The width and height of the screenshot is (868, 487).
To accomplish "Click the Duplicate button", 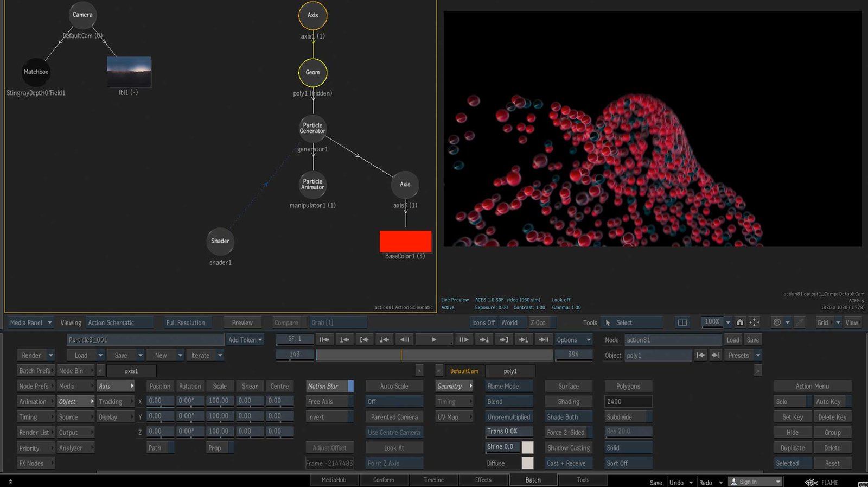I will pyautogui.click(x=792, y=448).
